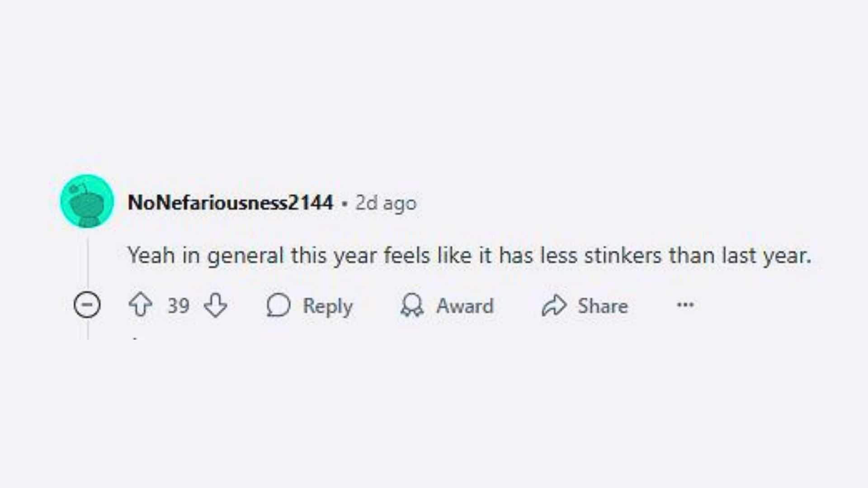
Task: Visit NoNefariousness2144 user profile link
Action: (231, 202)
